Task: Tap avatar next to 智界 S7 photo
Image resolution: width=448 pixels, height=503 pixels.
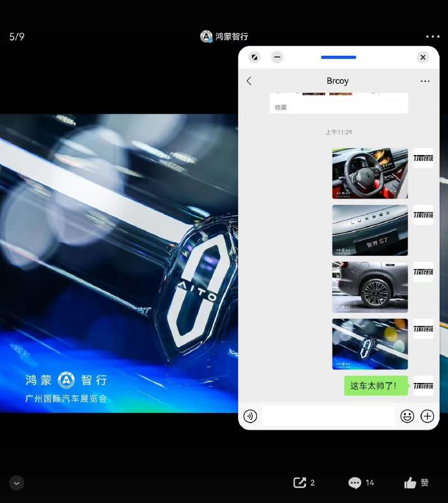Action: click(x=423, y=215)
